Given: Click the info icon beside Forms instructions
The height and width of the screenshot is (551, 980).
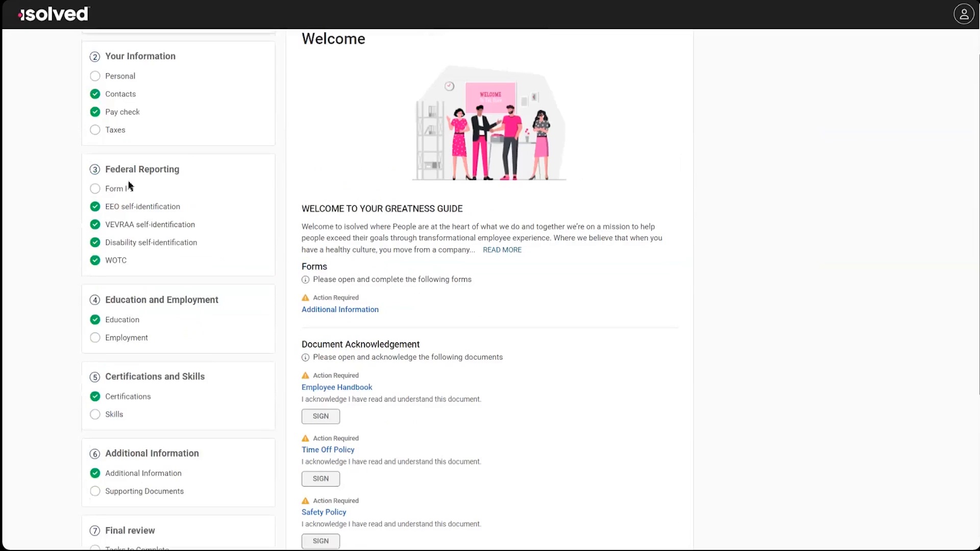Looking at the screenshot, I should [305, 280].
